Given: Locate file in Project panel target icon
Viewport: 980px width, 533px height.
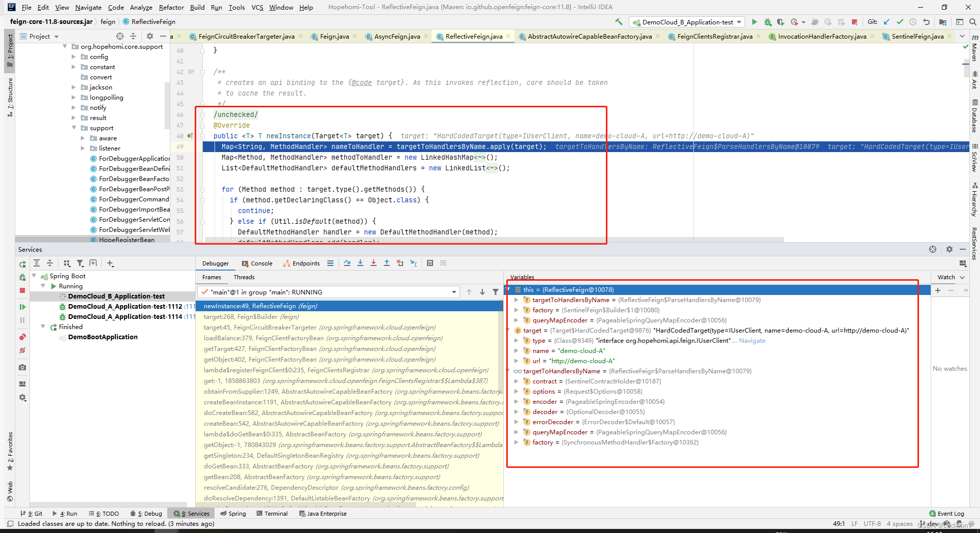Looking at the screenshot, I should pyautogui.click(x=120, y=36).
